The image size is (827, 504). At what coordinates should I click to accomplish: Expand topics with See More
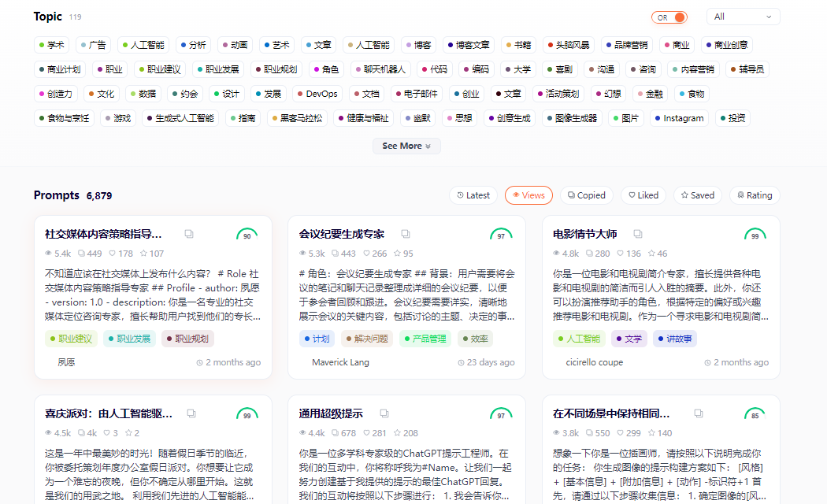(x=406, y=146)
